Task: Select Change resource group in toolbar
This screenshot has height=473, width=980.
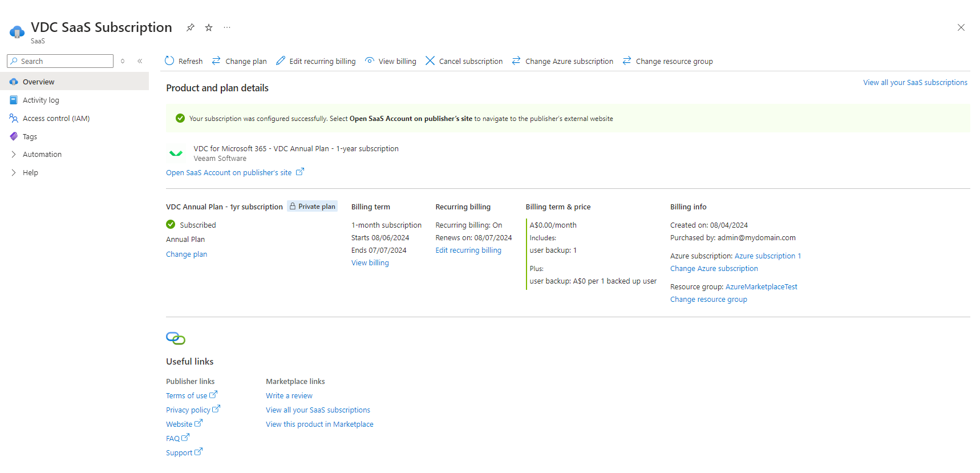Action: (667, 61)
